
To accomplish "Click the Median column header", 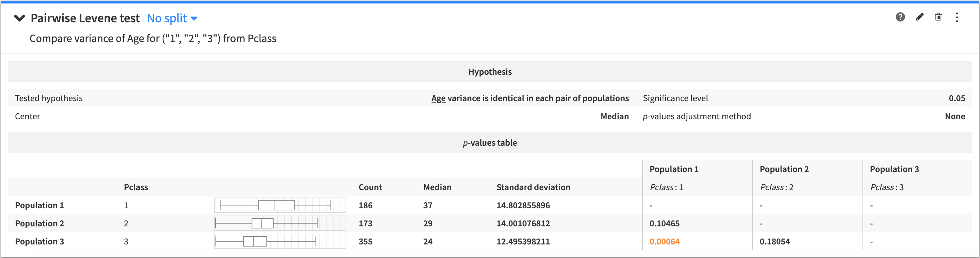I will point(437,187).
